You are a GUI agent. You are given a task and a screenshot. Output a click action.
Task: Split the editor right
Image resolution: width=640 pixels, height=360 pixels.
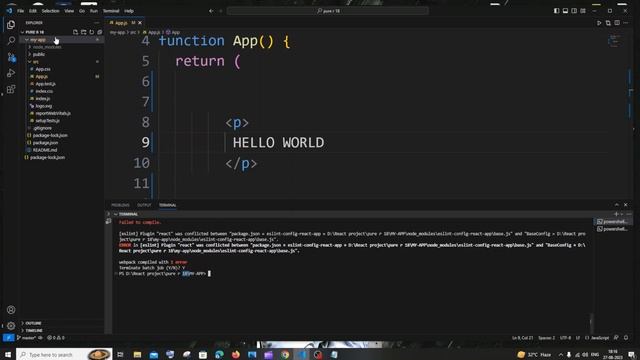pyautogui.click(x=617, y=23)
